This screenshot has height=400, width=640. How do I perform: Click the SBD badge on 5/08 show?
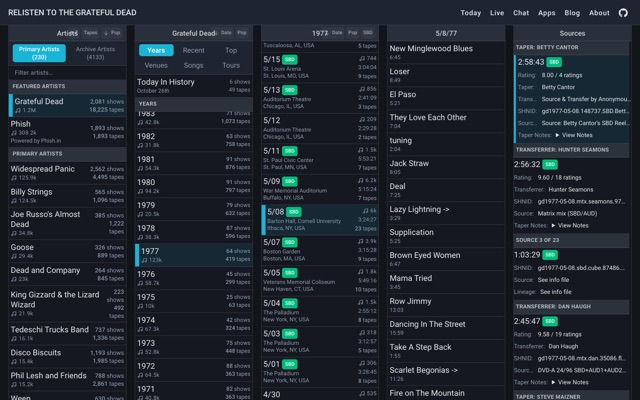[293, 212]
